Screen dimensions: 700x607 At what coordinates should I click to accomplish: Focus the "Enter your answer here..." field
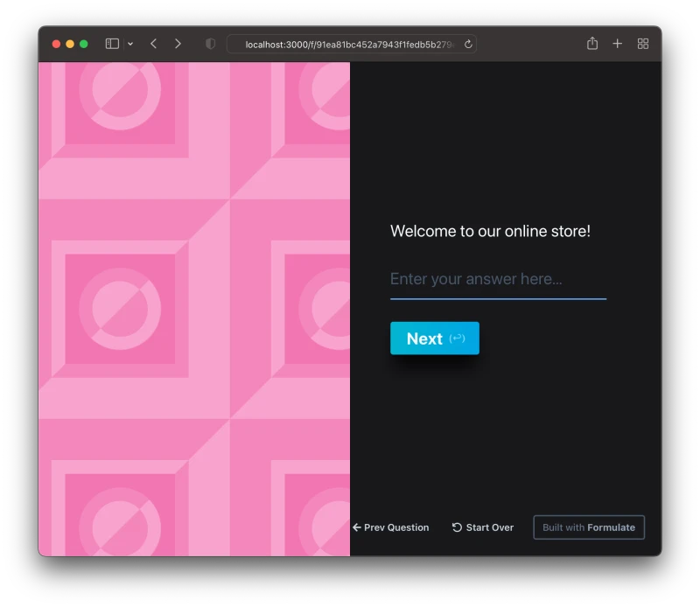pos(498,280)
